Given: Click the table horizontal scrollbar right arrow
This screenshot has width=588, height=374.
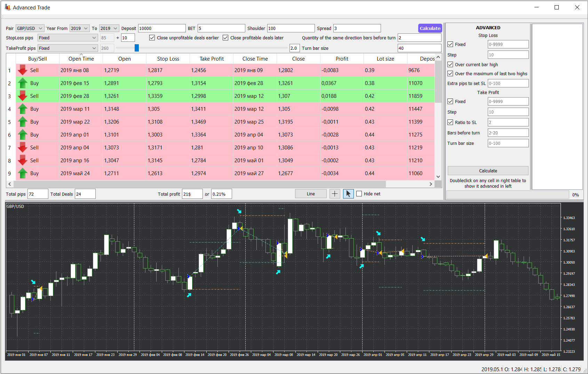Looking at the screenshot, I should coord(431,184).
